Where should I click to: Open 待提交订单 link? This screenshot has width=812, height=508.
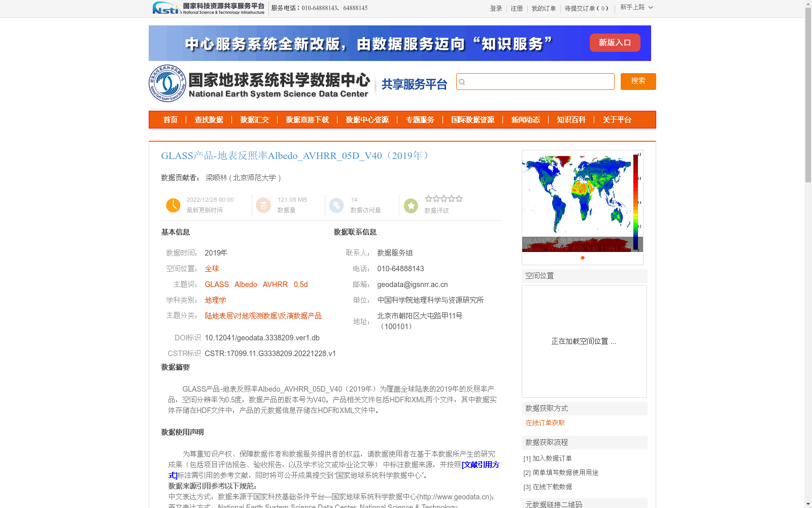coord(586,9)
